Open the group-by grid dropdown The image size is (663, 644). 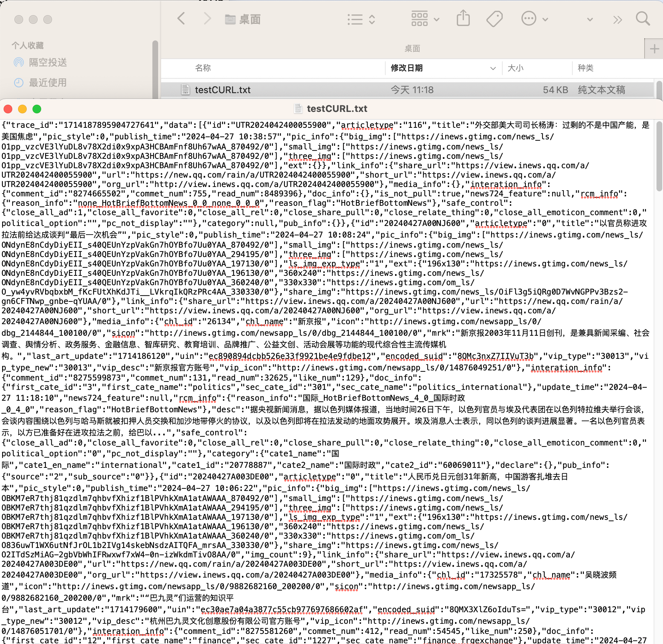425,19
